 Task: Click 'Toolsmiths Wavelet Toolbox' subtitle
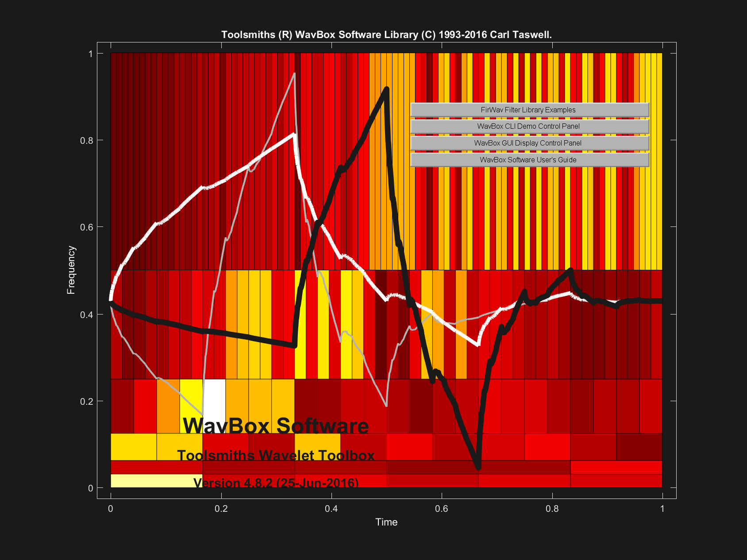coord(276,455)
